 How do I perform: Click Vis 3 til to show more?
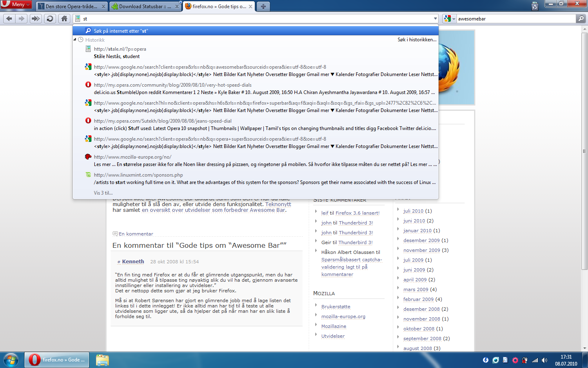[103, 193]
